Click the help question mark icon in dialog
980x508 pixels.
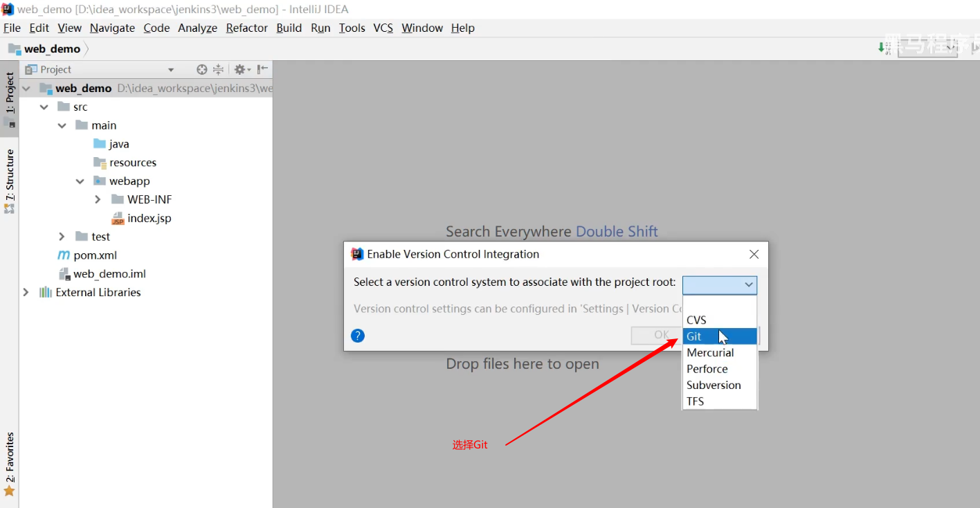[x=358, y=336]
